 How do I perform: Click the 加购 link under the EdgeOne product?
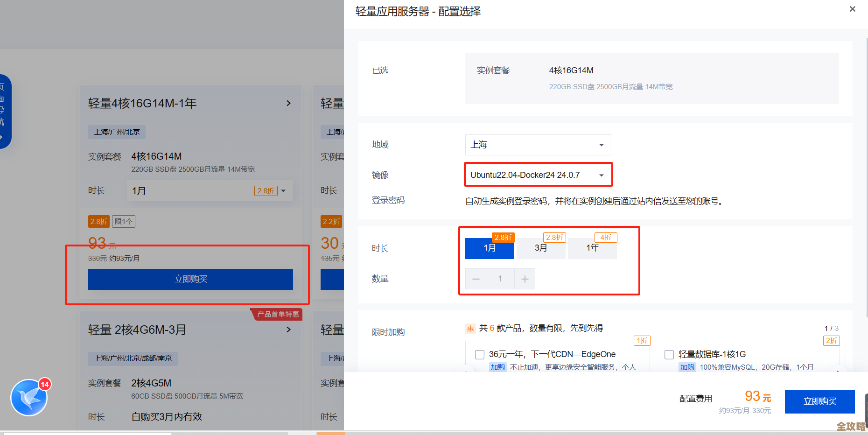coord(497,367)
